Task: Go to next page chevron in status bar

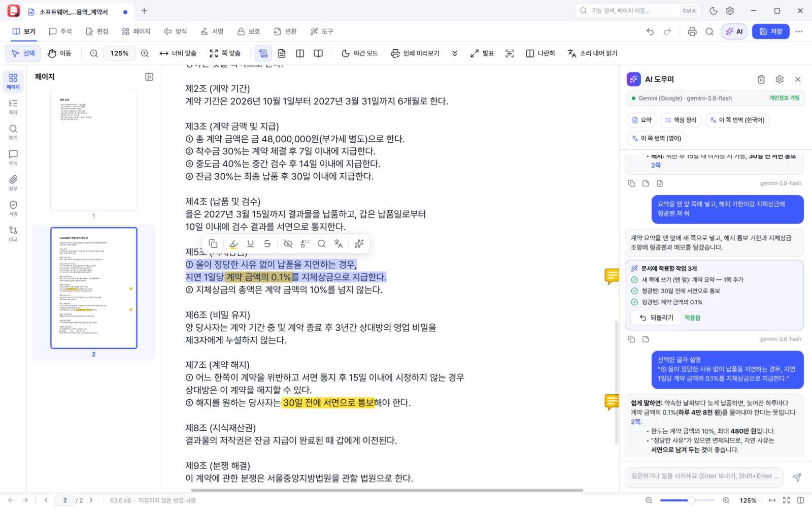Action: (x=91, y=500)
